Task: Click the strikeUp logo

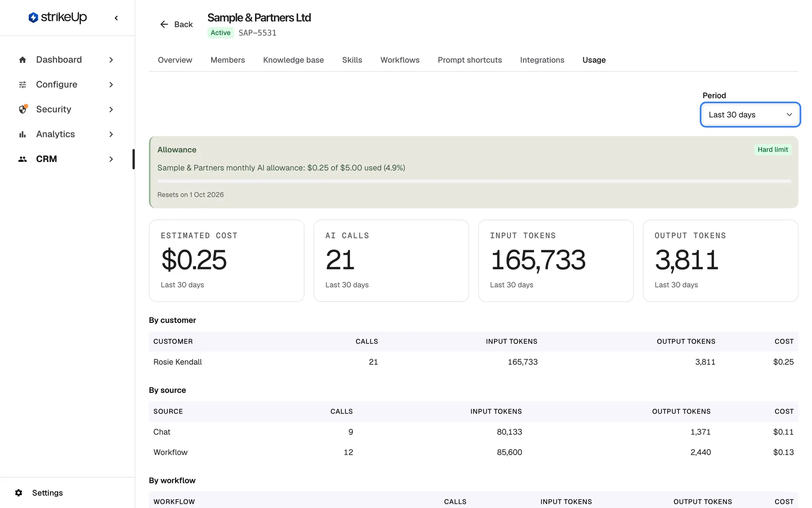Action: [x=57, y=18]
